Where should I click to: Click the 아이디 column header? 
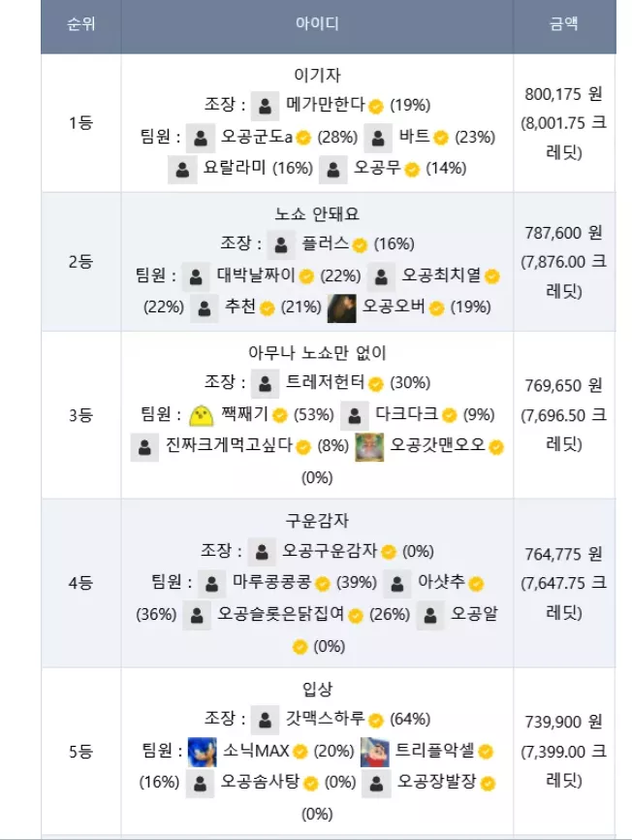[x=317, y=24]
